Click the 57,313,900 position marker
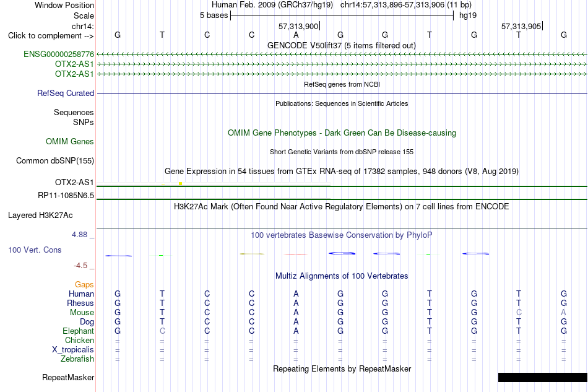This screenshot has width=588, height=392. click(298, 26)
